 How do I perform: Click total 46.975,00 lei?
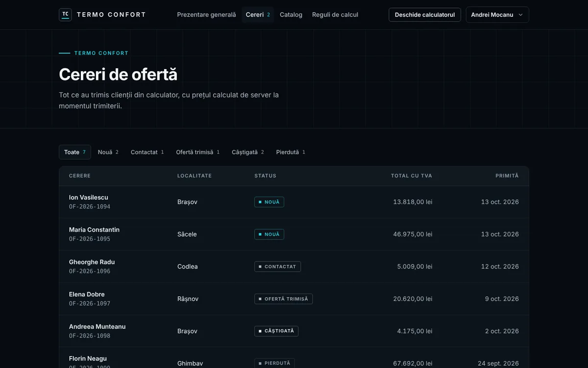[413, 234]
